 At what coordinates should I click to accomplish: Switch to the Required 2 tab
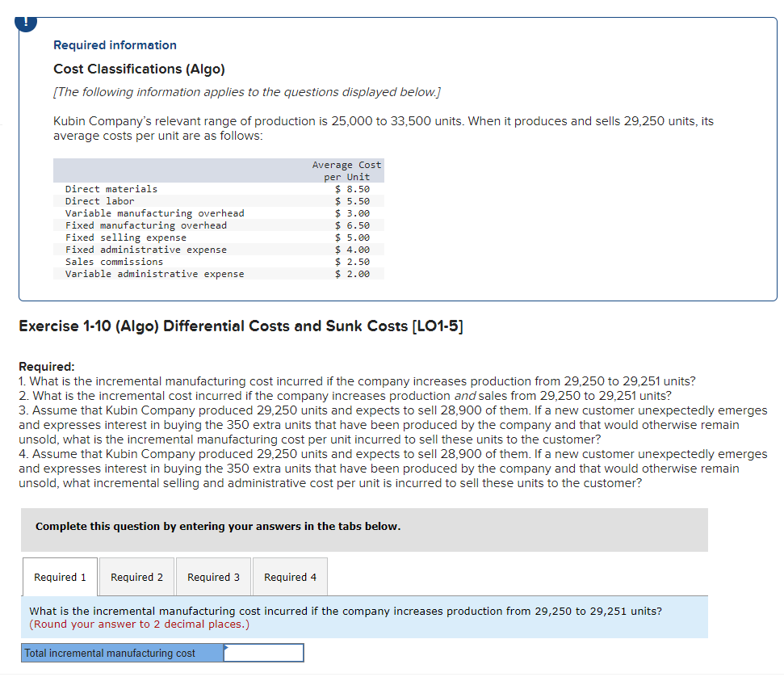point(136,576)
